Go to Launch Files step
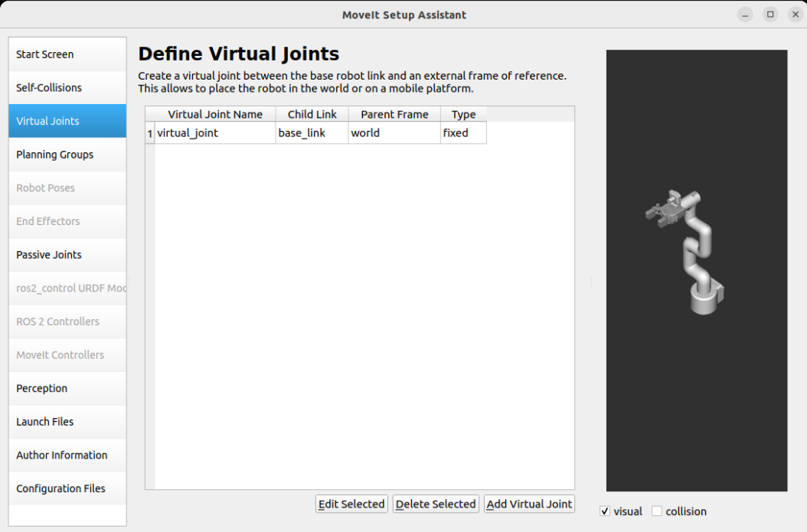Image resolution: width=807 pixels, height=532 pixels. pyautogui.click(x=67, y=422)
